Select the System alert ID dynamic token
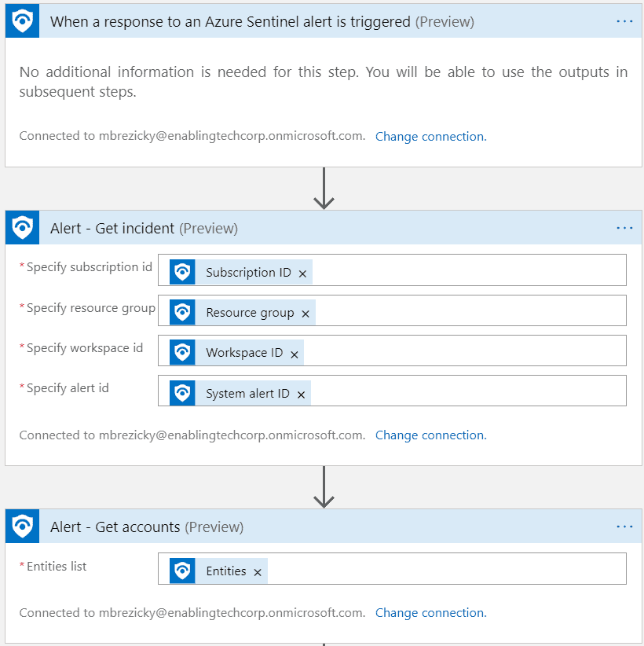644x646 pixels. (x=240, y=393)
